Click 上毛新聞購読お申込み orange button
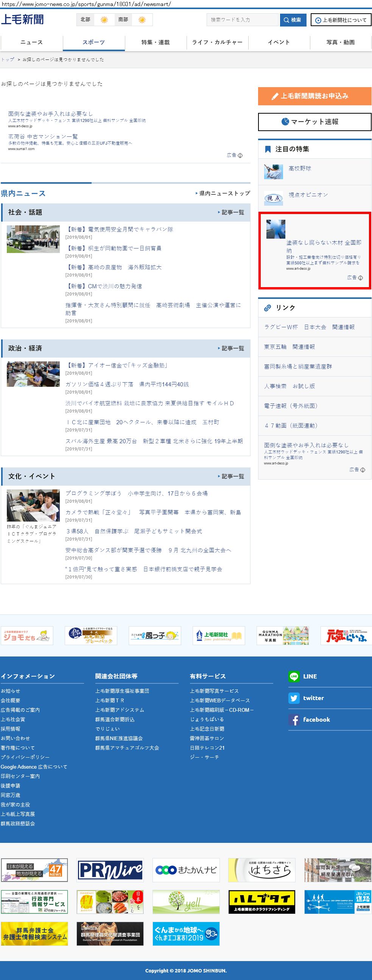The image size is (372, 980). pos(314,96)
